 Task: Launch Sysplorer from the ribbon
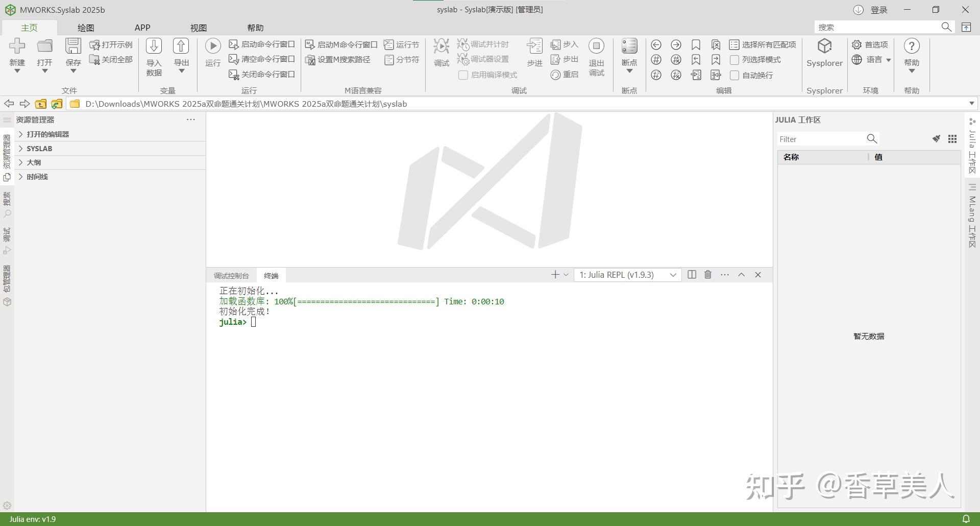point(824,53)
